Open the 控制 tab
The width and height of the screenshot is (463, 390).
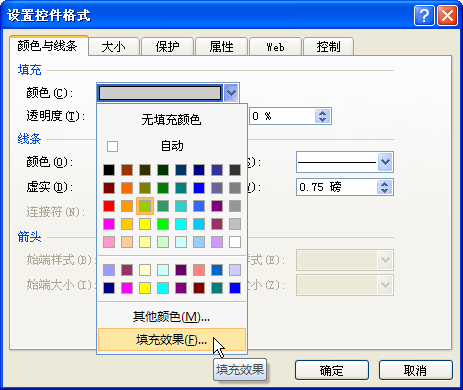329,46
